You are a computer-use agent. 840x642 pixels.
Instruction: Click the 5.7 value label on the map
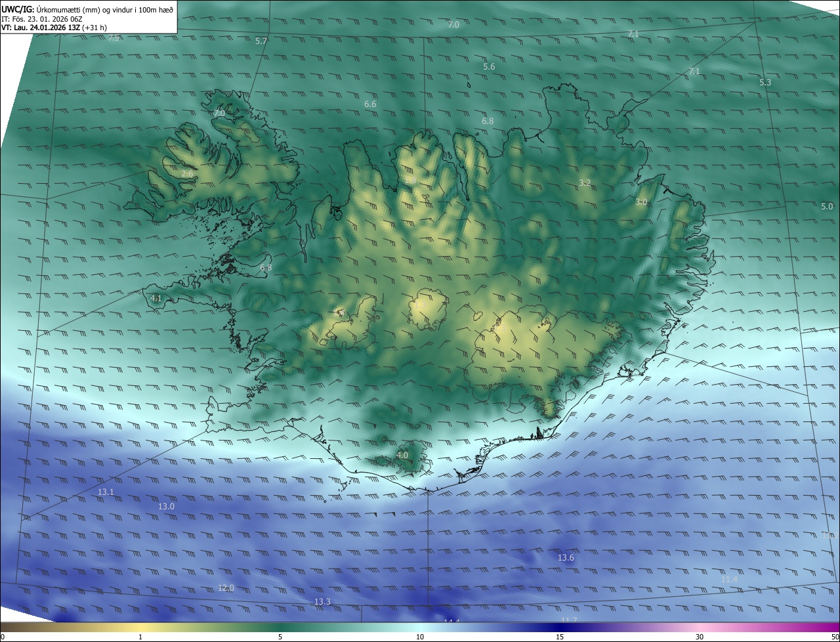point(261,41)
